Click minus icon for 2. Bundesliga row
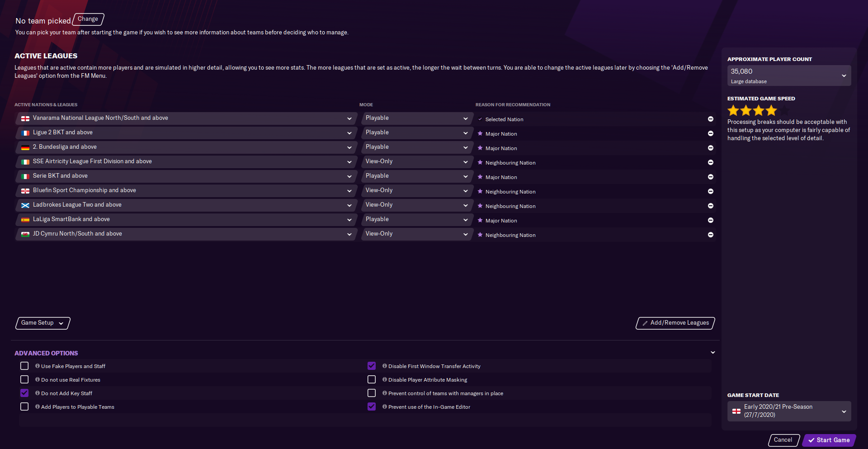 tap(710, 148)
